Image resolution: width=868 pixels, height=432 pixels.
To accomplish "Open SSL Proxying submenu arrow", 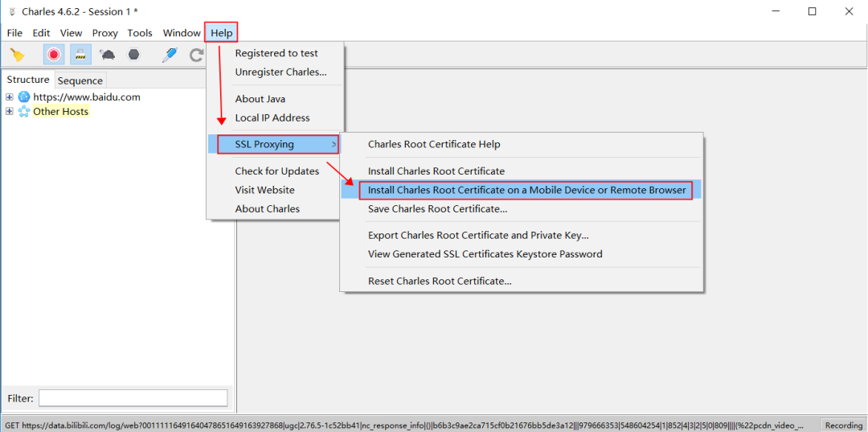I will click(334, 145).
